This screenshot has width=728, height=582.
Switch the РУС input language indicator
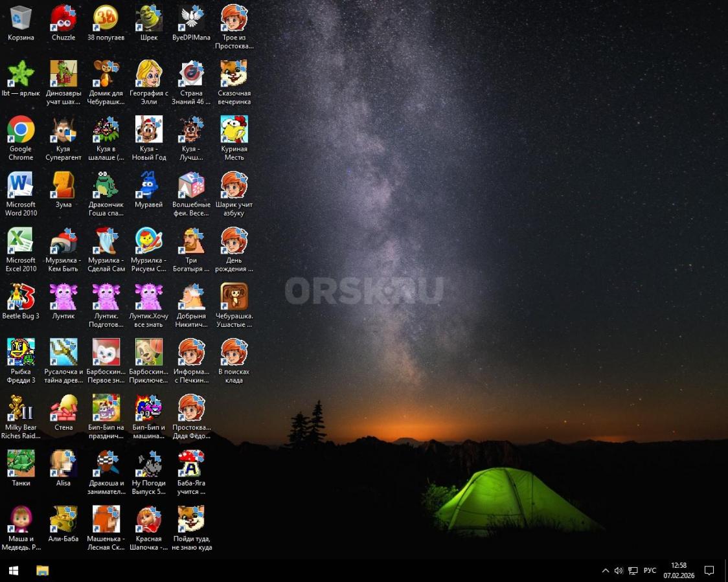click(x=650, y=570)
